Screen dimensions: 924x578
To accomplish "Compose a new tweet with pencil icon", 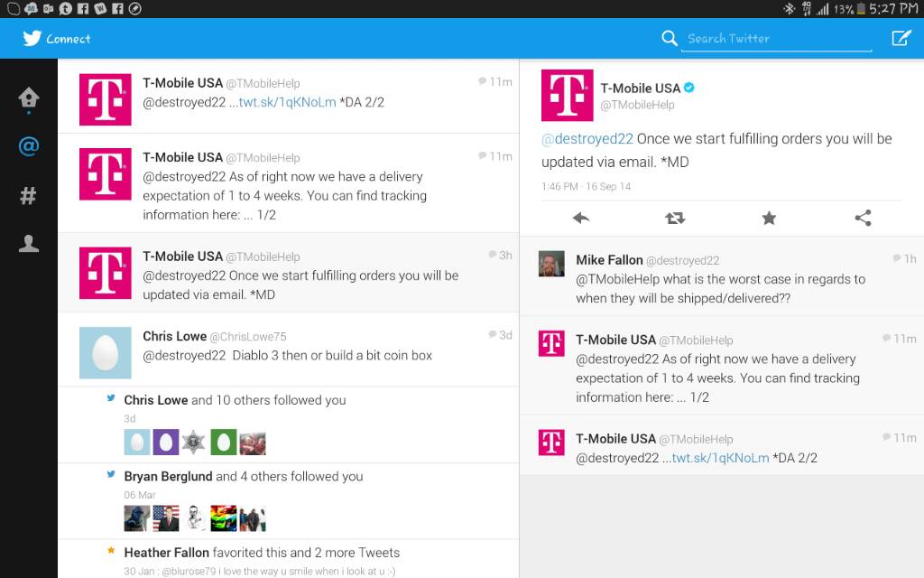I will click(901, 38).
